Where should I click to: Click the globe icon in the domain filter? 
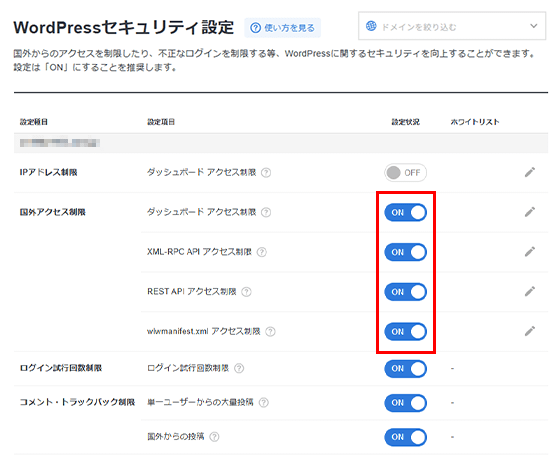click(x=371, y=26)
